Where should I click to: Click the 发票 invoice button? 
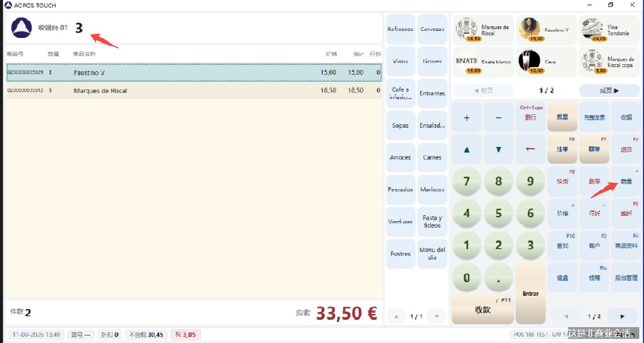click(x=562, y=117)
